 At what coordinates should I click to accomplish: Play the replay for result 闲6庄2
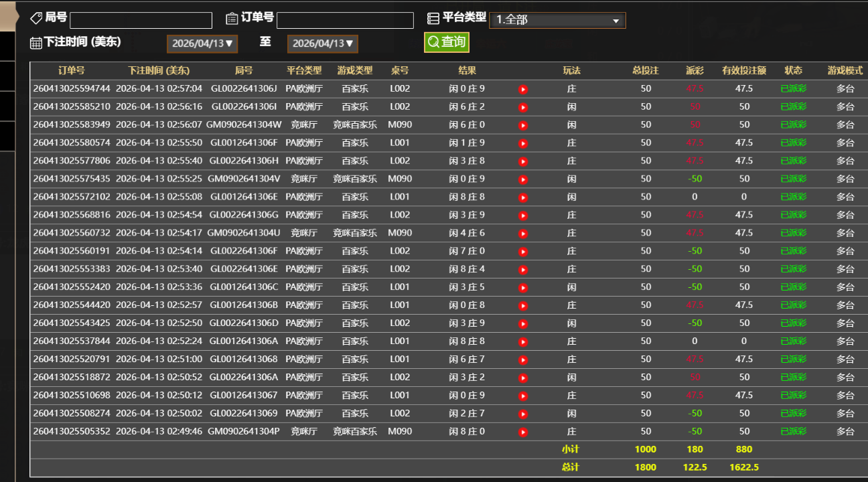[x=523, y=106]
